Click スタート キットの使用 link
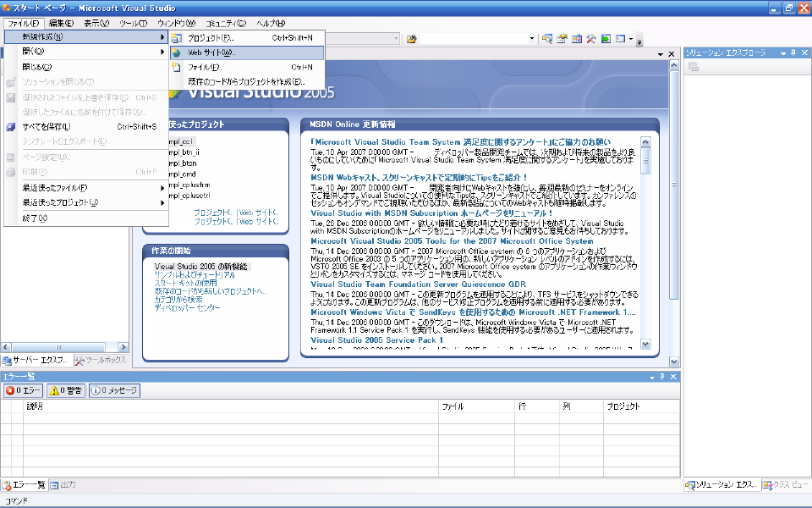Image resolution: width=812 pixels, height=508 pixels. pyautogui.click(x=185, y=283)
